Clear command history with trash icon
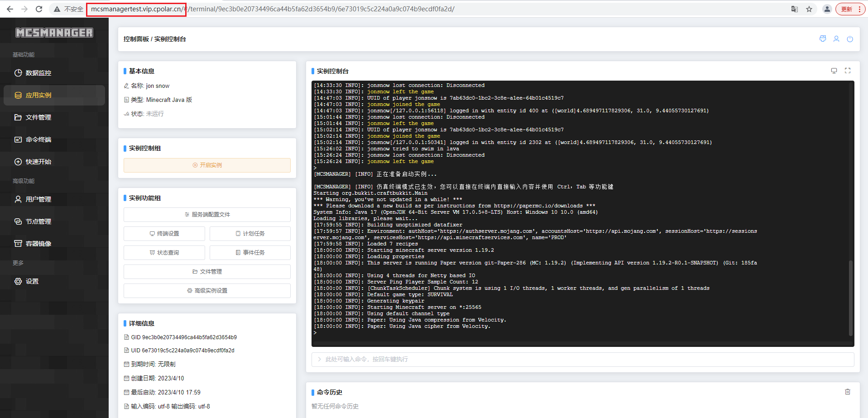This screenshot has height=418, width=868. (x=848, y=392)
